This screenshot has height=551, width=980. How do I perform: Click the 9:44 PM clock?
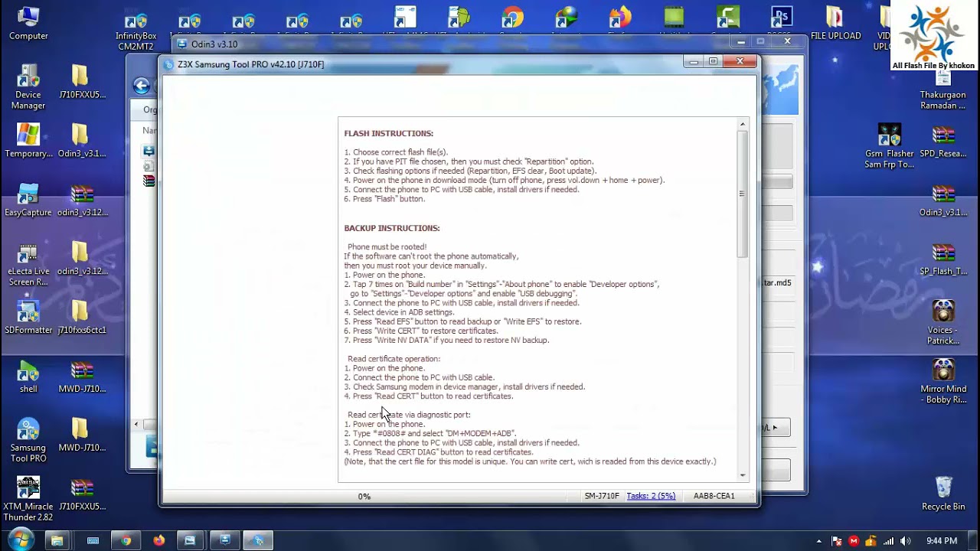[x=942, y=541]
